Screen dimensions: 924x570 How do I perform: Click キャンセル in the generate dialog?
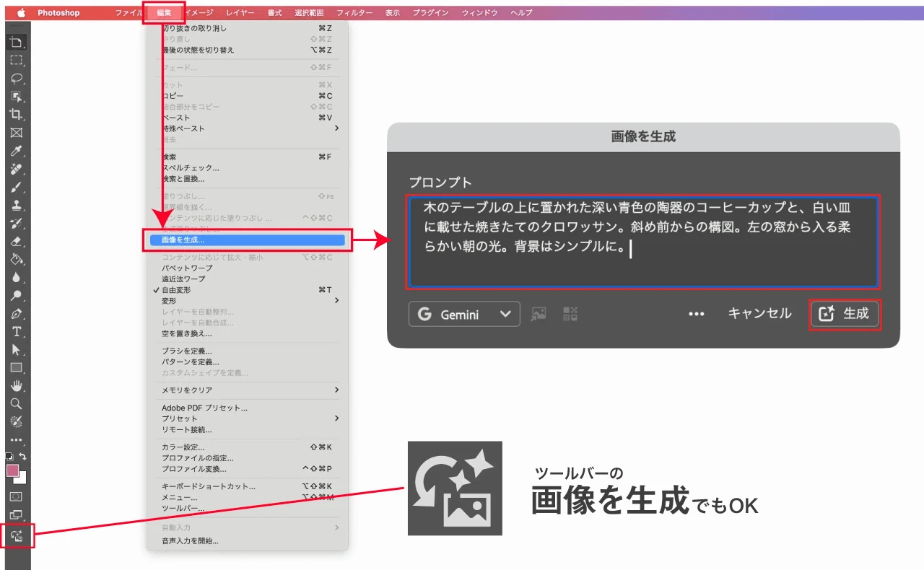pos(759,314)
